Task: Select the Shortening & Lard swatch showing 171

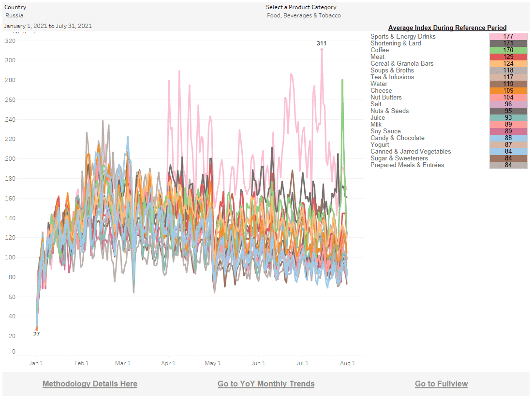Action: coord(508,43)
